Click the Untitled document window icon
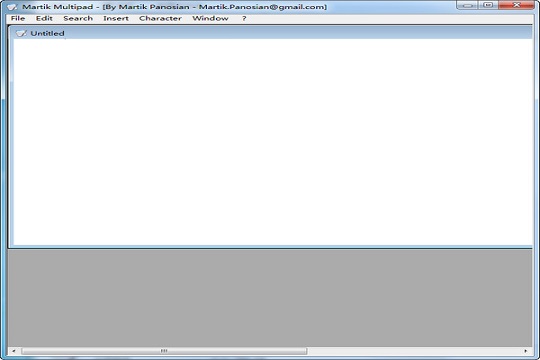 (x=21, y=33)
